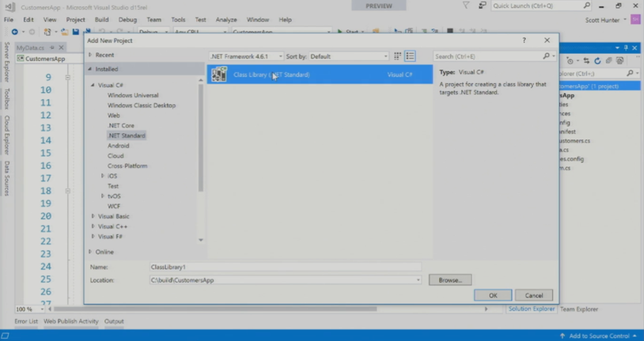Open the Output tab
The width and height of the screenshot is (644, 341).
click(114, 321)
